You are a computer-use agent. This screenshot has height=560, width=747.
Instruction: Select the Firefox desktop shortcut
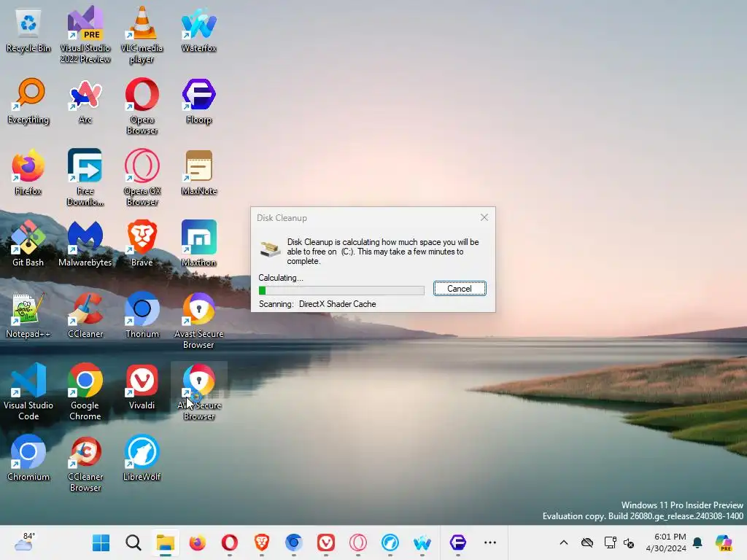point(28,174)
